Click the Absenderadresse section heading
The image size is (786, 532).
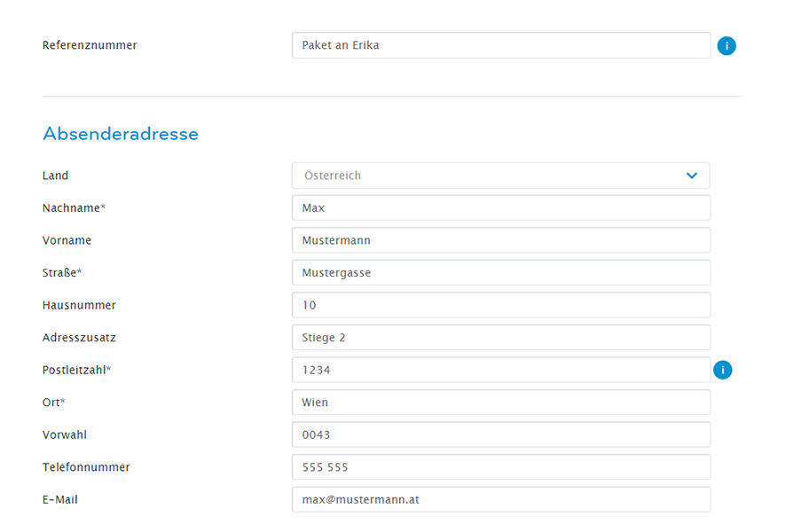coord(121,134)
